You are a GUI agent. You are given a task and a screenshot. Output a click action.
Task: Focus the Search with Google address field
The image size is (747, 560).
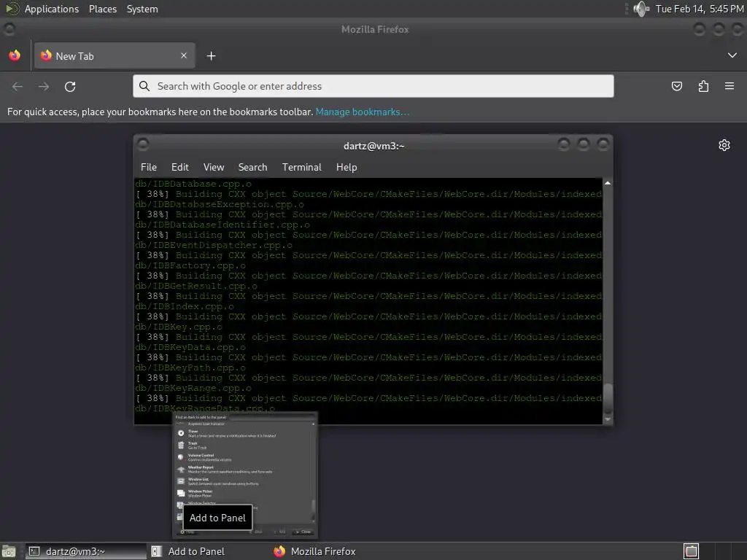pos(373,86)
